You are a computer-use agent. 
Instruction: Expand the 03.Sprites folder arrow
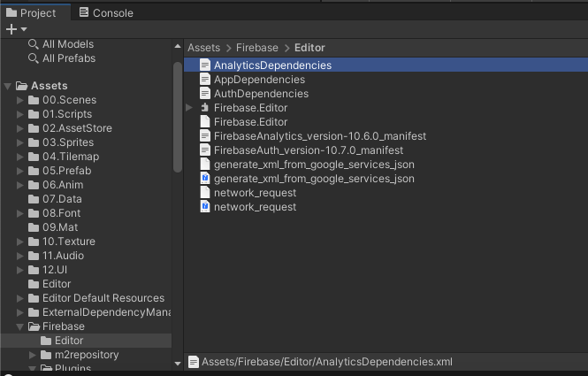click(20, 142)
